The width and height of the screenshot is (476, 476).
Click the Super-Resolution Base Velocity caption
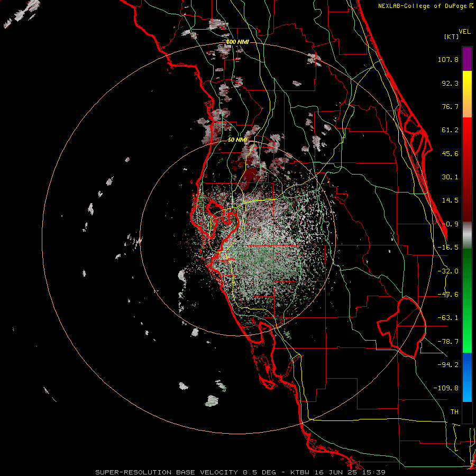[x=241, y=472]
